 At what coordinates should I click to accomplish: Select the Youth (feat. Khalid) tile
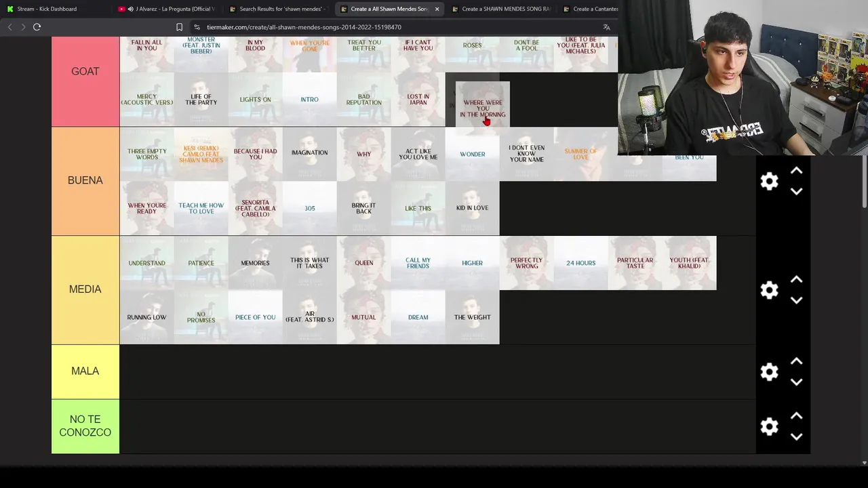pos(690,263)
